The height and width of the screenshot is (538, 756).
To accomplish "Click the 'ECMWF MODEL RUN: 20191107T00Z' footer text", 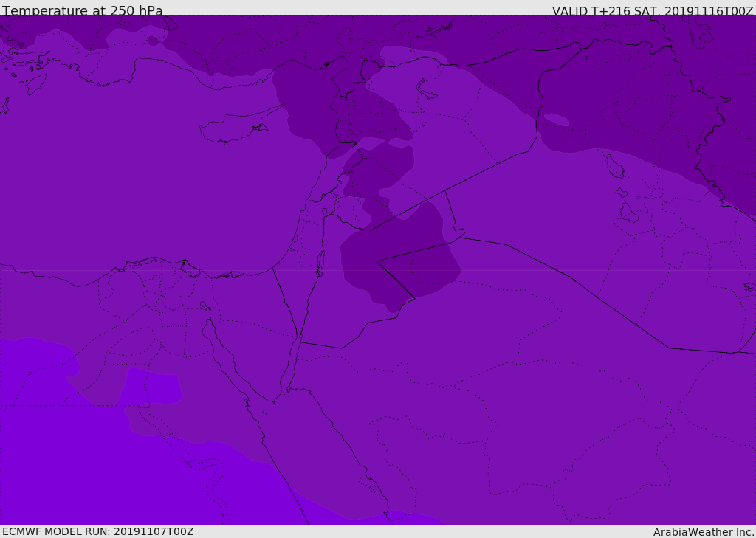I will 98,531.
